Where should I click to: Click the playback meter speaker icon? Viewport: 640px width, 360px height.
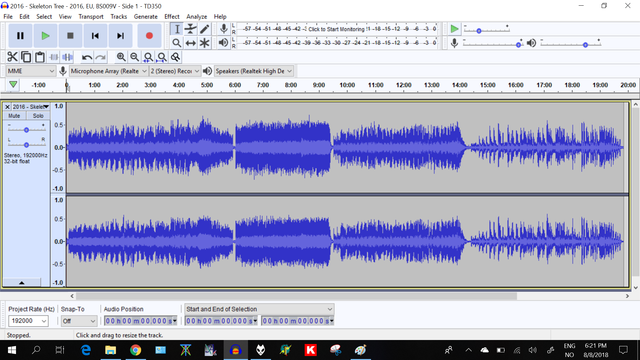(x=223, y=42)
